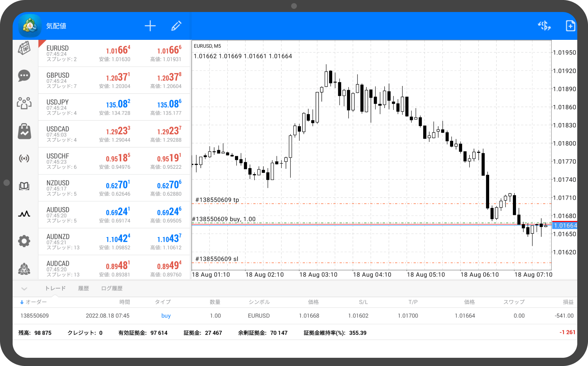Tap the pencil edit icon

[x=176, y=26]
